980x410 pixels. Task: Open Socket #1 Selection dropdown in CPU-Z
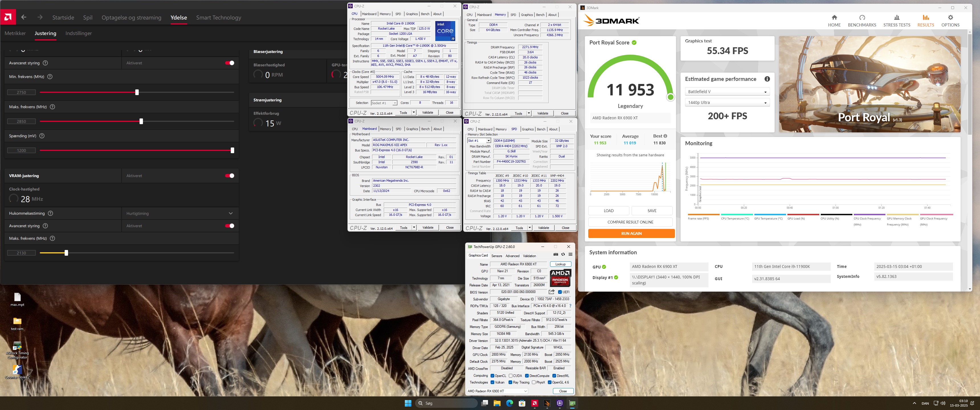click(384, 103)
